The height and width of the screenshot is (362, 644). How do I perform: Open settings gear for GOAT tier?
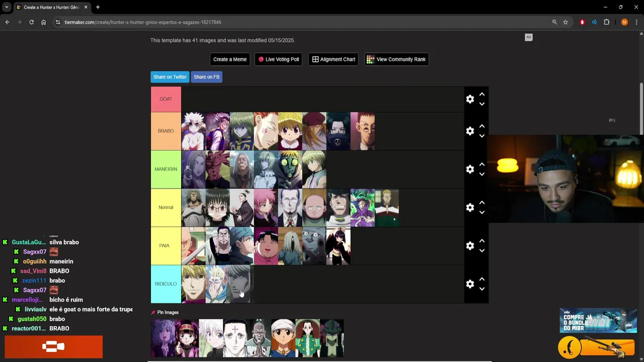click(470, 99)
